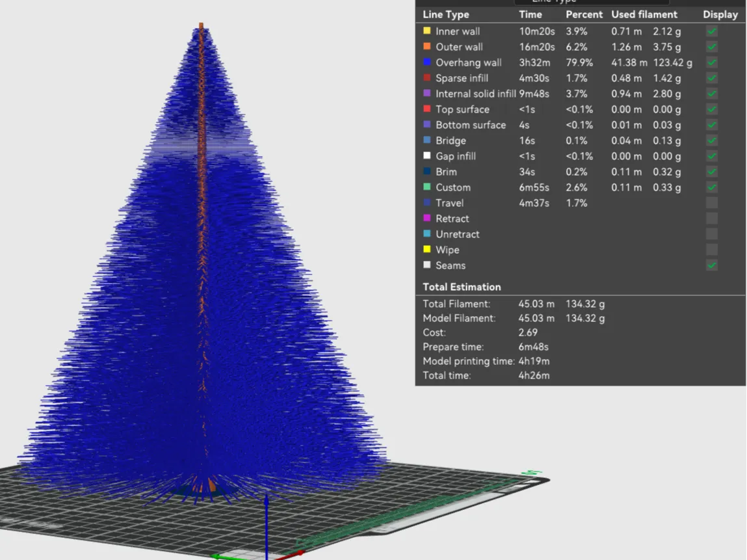Click the green Custom color swatch

[x=427, y=187]
